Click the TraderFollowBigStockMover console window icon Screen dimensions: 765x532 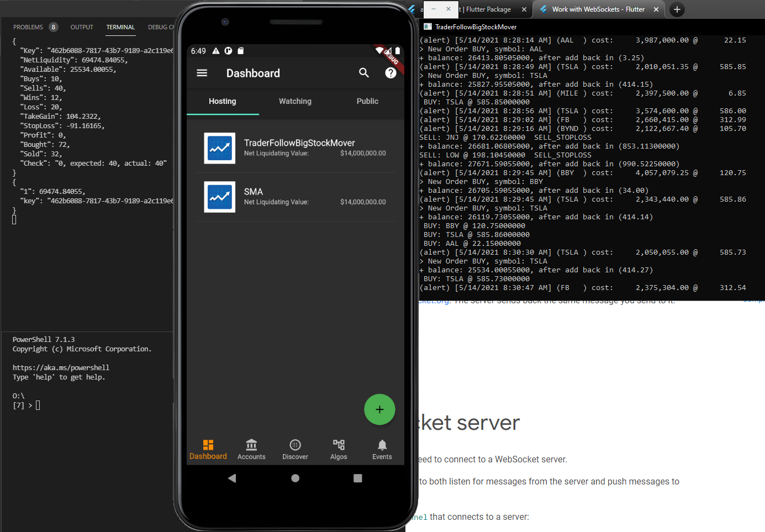point(428,27)
